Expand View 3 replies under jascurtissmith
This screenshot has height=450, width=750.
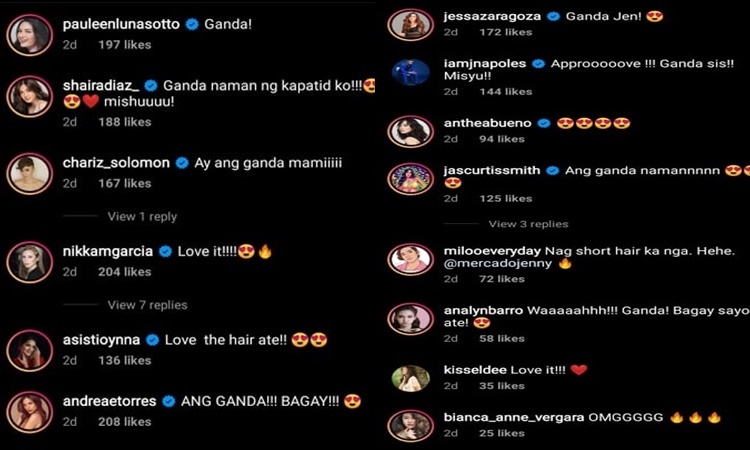tap(529, 224)
